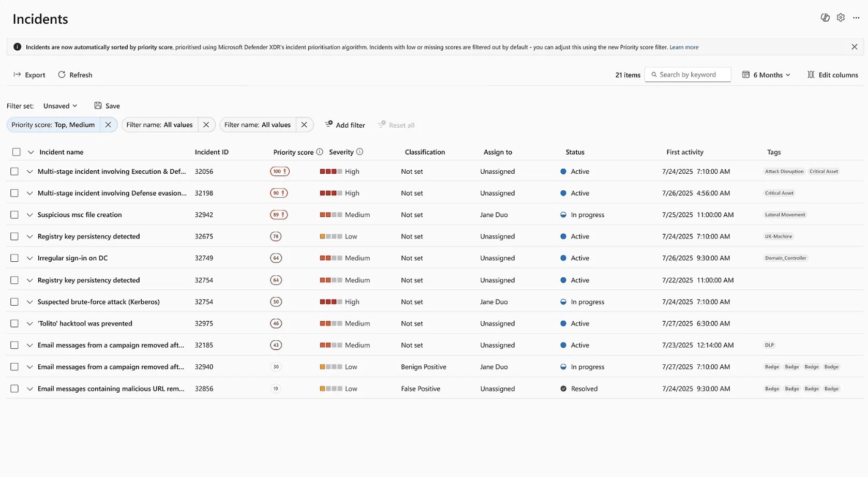
Task: Save the current filter set
Action: 107,106
